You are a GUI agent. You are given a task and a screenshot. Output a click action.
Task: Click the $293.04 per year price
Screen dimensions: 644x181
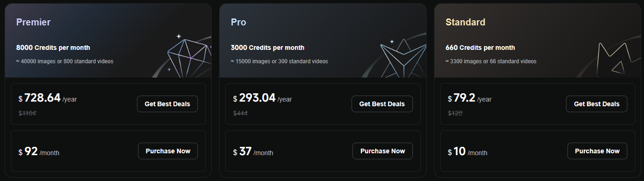pyautogui.click(x=262, y=98)
